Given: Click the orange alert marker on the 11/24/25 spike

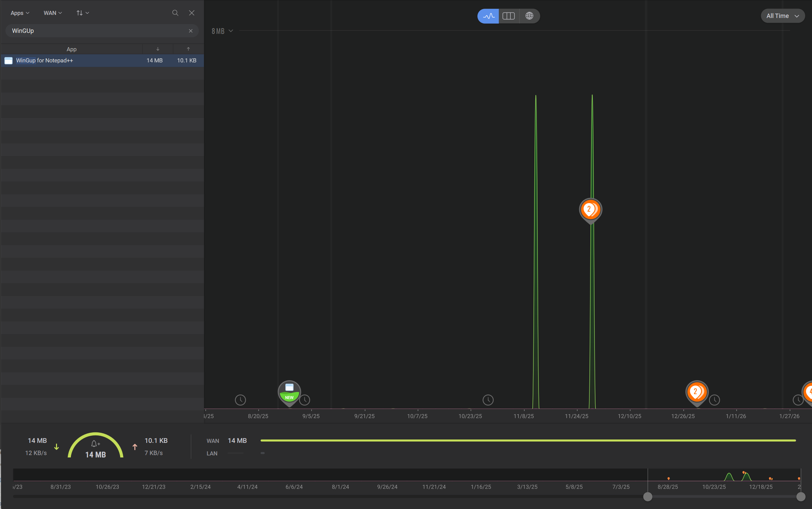Looking at the screenshot, I should (x=590, y=209).
